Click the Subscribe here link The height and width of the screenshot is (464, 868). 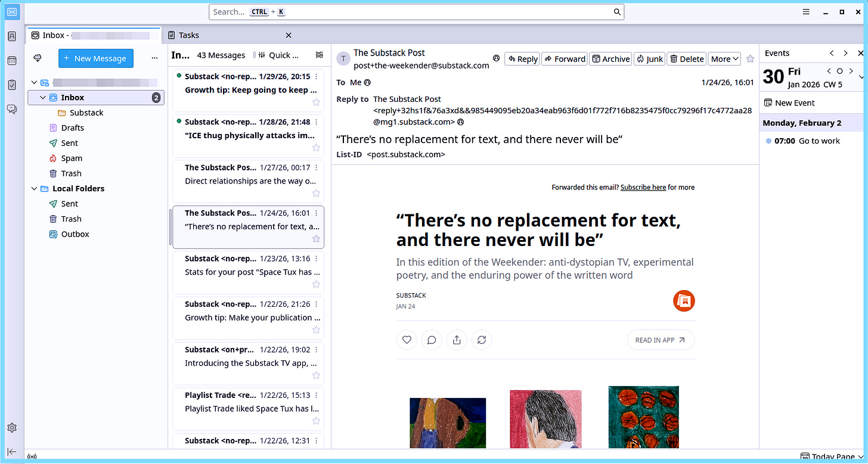point(643,187)
